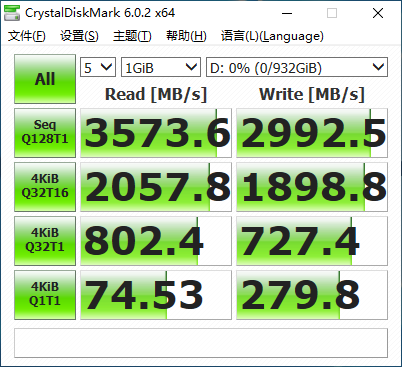Select the 2057.8 Q32T16 read result
Screen dimensions: 402x367
coord(156,187)
